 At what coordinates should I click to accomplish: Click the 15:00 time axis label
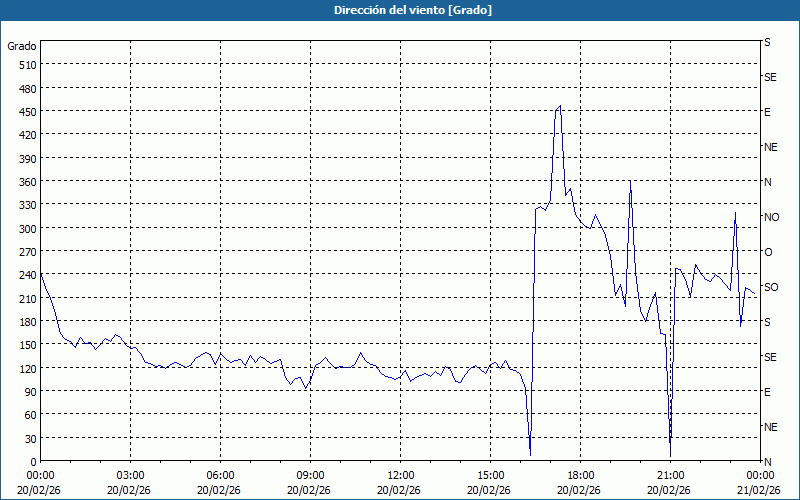click(x=490, y=476)
